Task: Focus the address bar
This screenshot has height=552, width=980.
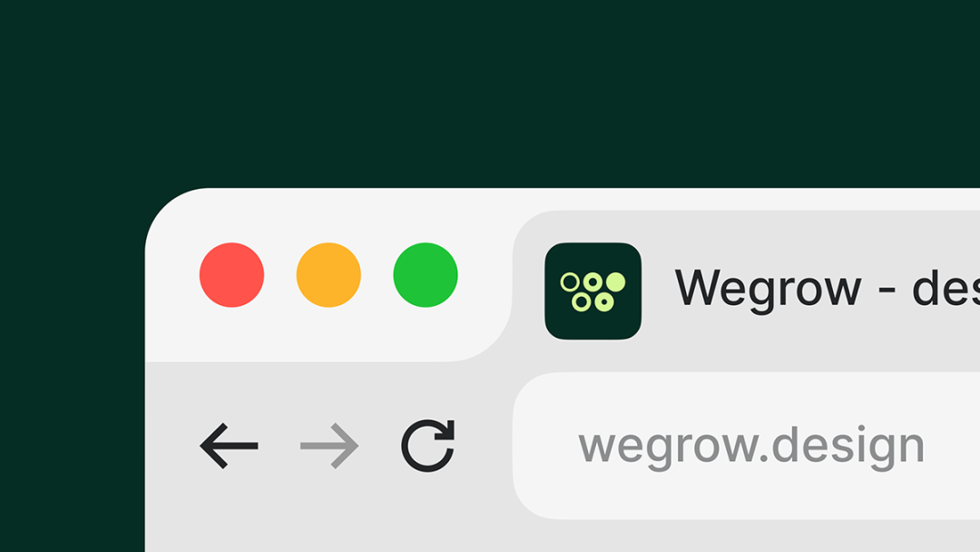Action: pos(746,446)
